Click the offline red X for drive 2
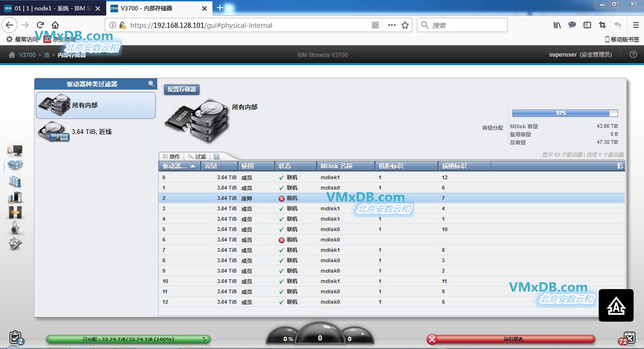This screenshot has height=349, width=644. (x=281, y=199)
